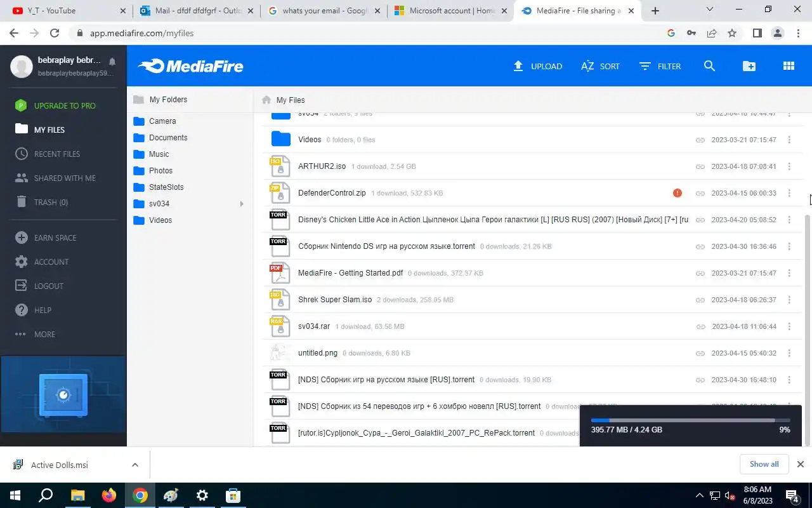Select the Camera folder in tree

click(x=155, y=121)
